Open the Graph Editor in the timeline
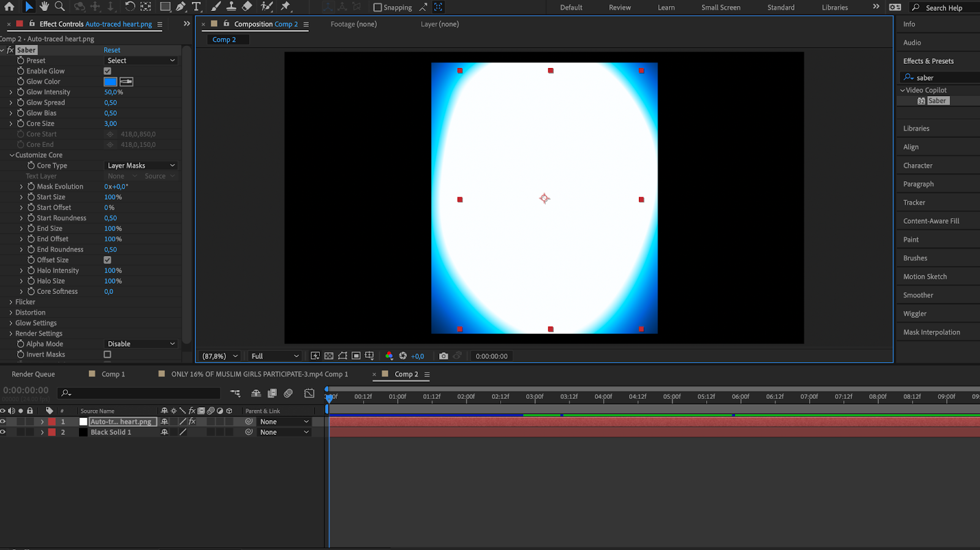 309,393
